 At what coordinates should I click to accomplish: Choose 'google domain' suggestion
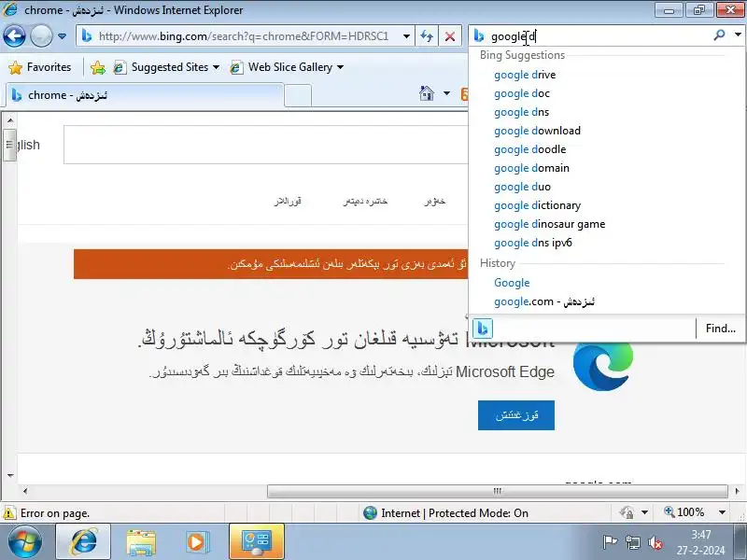531,168
